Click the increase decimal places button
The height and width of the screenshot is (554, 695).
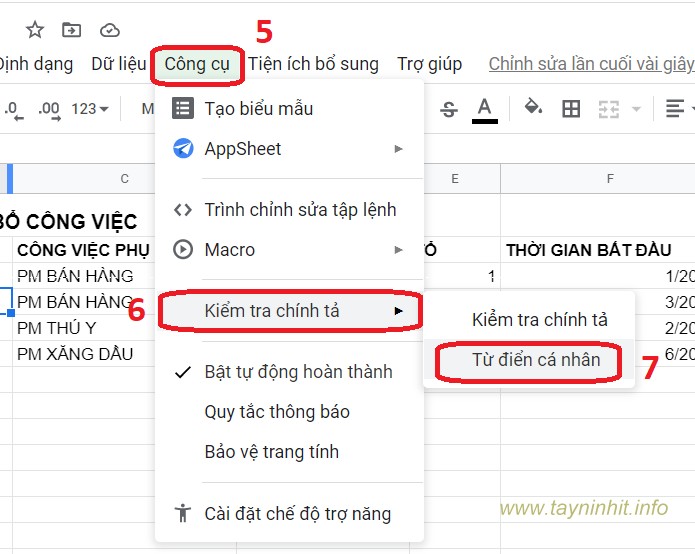click(x=48, y=108)
